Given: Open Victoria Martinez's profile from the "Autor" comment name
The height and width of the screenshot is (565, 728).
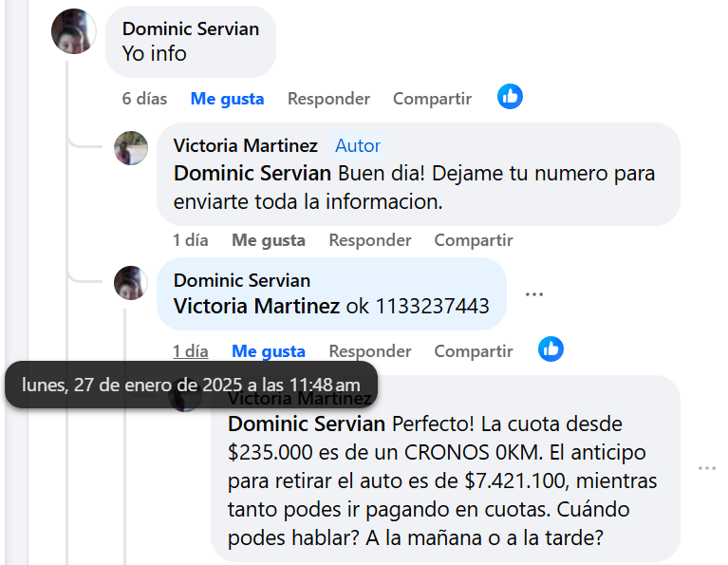Looking at the screenshot, I should click(x=245, y=145).
